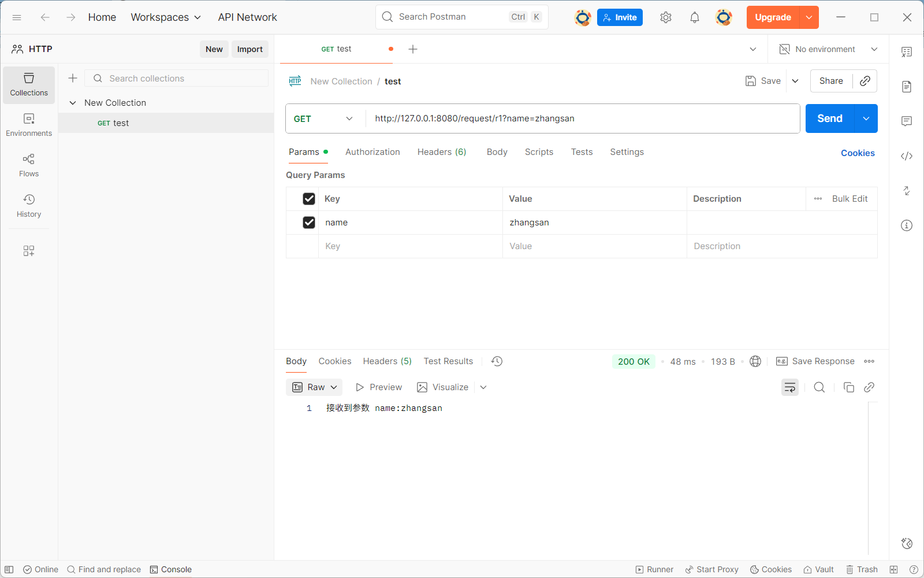The image size is (924, 578).
Task: Open help icon in status bar
Action: pyautogui.click(x=914, y=569)
